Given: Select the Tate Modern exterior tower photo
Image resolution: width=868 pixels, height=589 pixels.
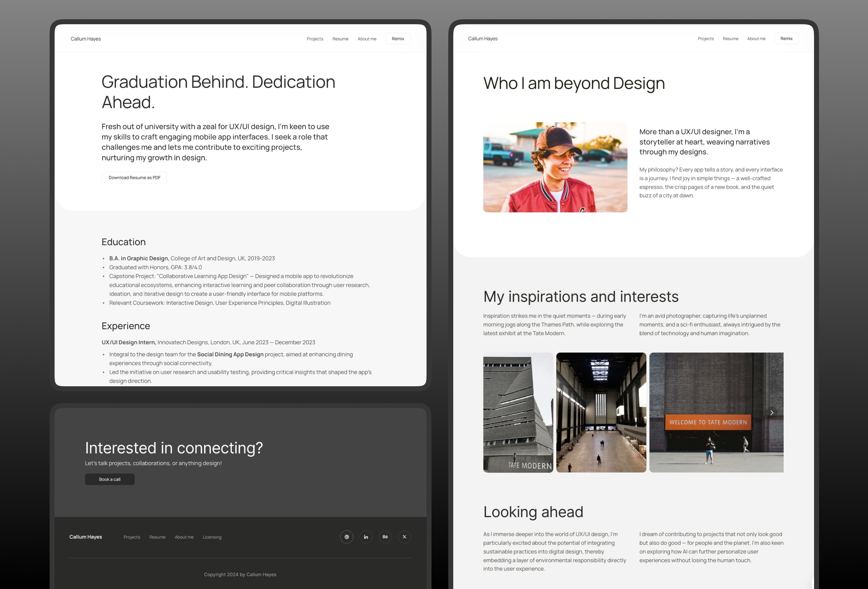Looking at the screenshot, I should [x=518, y=413].
